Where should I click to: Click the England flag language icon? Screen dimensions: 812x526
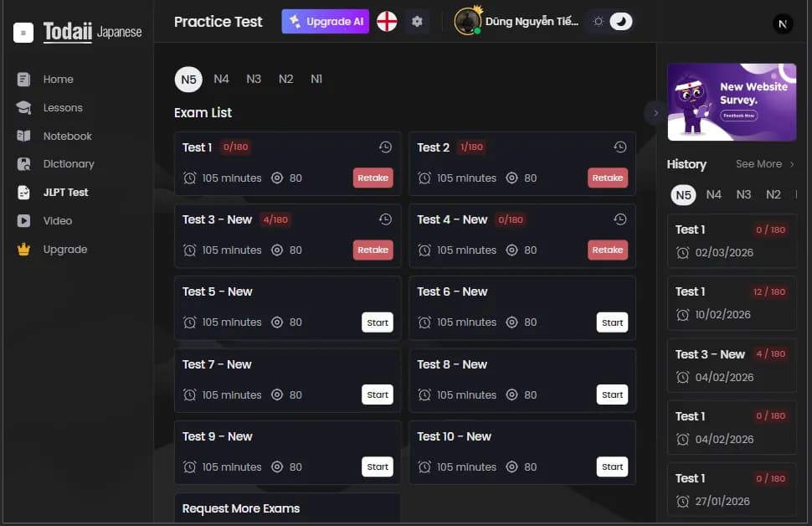(x=387, y=22)
